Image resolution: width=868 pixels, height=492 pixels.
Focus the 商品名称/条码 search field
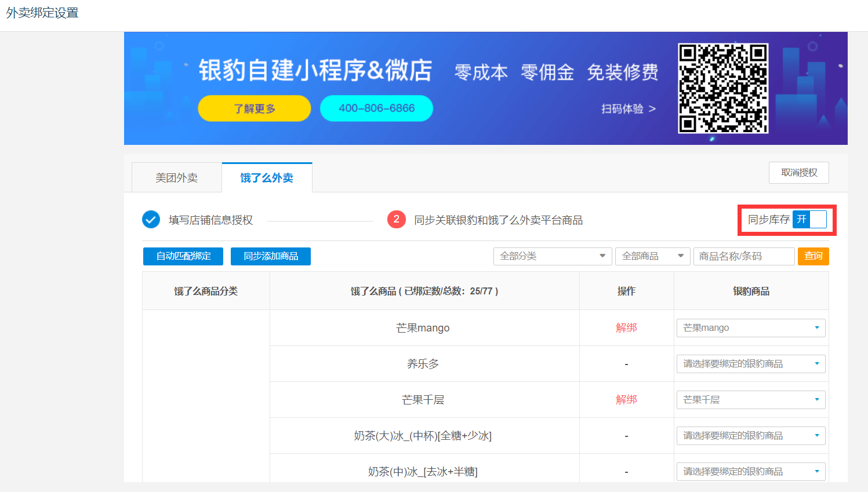coord(743,256)
